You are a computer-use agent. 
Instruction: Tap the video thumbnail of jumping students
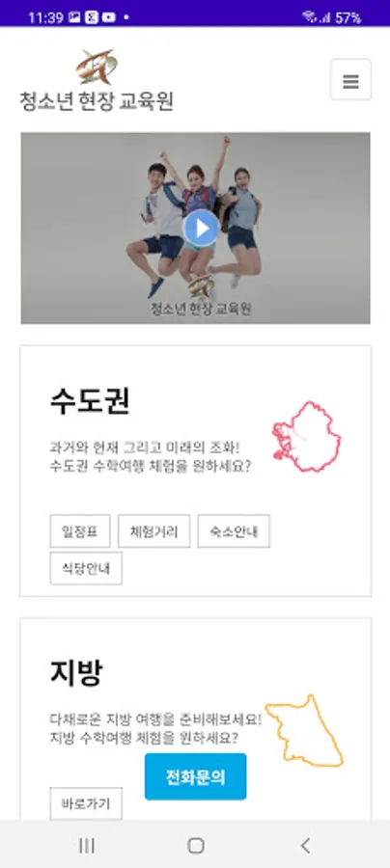point(196,228)
